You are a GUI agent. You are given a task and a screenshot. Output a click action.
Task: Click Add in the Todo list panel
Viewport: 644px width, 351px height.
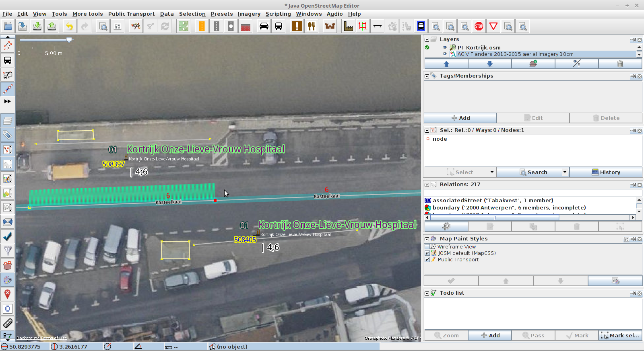click(490, 335)
